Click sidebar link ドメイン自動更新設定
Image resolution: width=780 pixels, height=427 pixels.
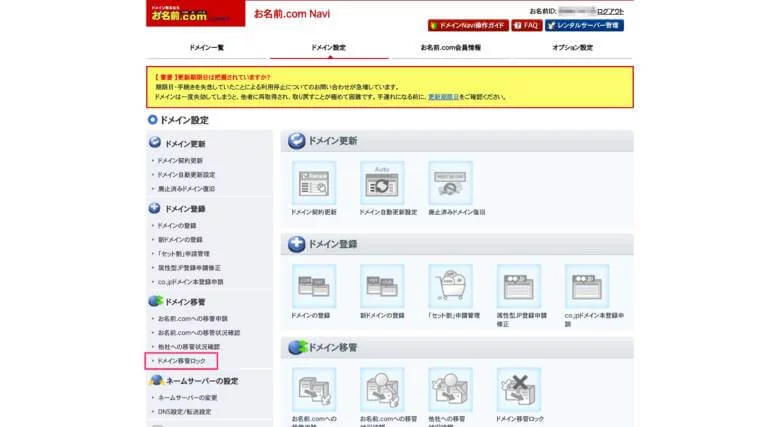[x=186, y=175]
